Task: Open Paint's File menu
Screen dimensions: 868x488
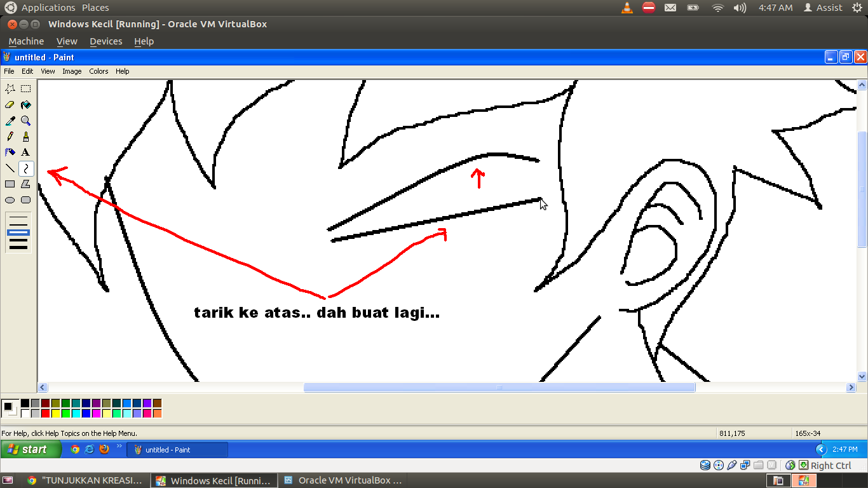Action: coord(9,71)
